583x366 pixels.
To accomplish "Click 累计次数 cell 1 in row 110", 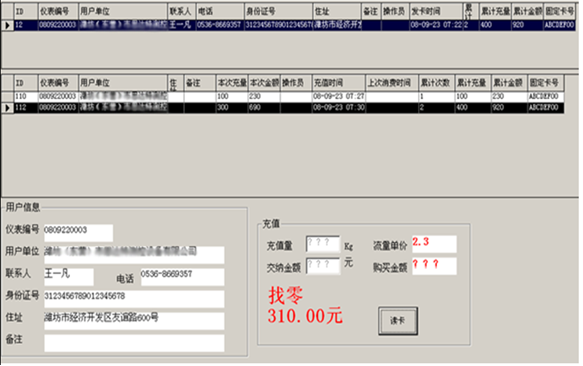I will [x=437, y=97].
